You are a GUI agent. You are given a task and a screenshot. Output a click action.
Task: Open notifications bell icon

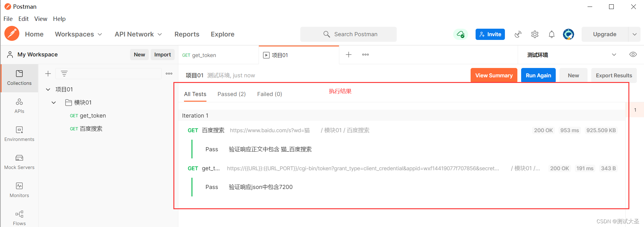tap(552, 34)
